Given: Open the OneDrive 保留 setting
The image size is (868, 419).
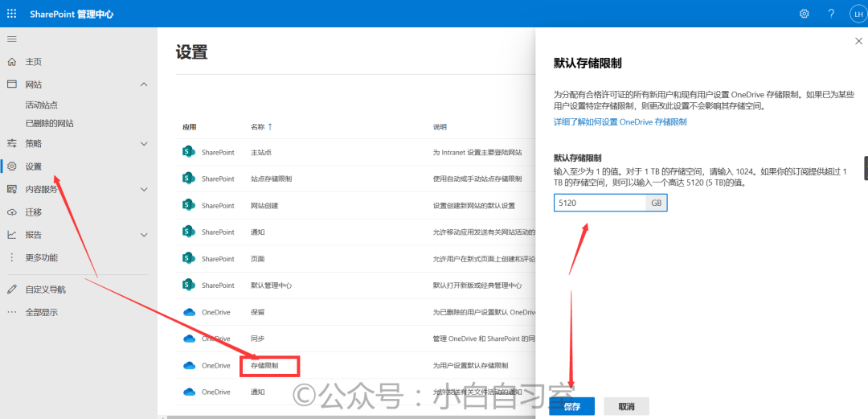Looking at the screenshot, I should [x=257, y=312].
